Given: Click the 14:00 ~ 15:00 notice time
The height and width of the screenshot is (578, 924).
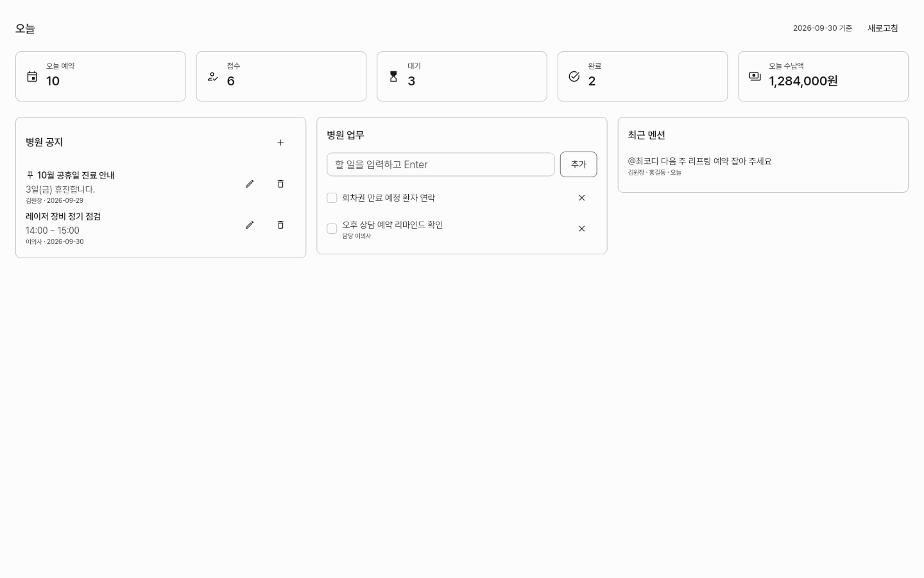Looking at the screenshot, I should (x=53, y=231).
